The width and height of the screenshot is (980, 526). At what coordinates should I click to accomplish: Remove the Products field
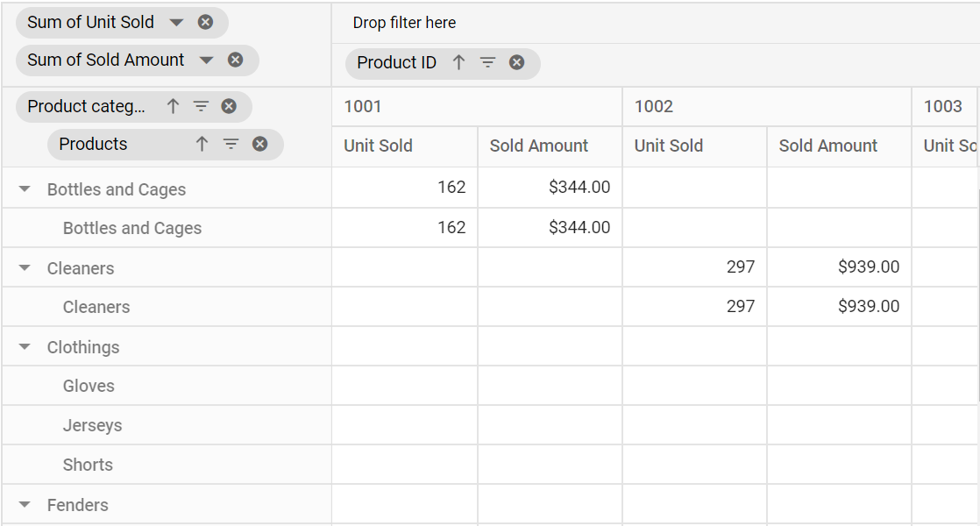pyautogui.click(x=260, y=145)
